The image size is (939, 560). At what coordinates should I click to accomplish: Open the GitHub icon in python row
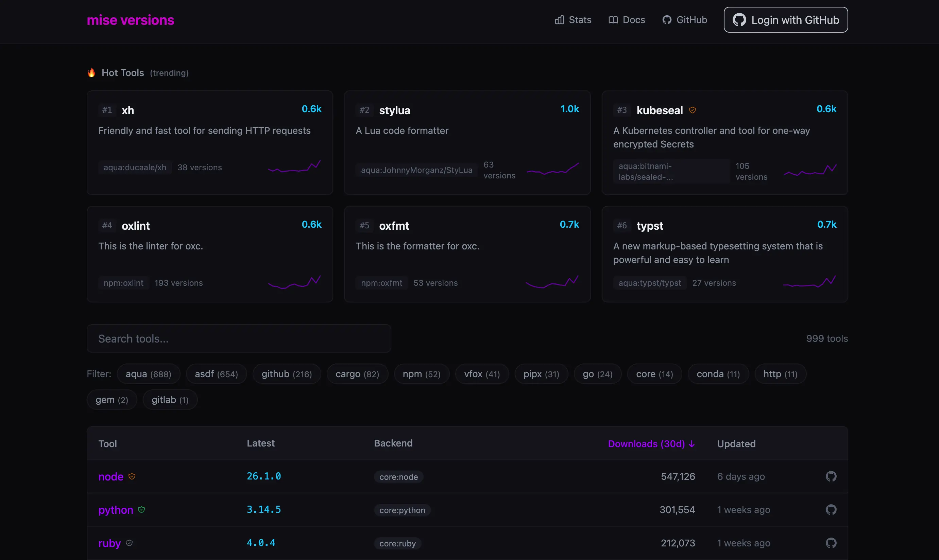coord(831,509)
